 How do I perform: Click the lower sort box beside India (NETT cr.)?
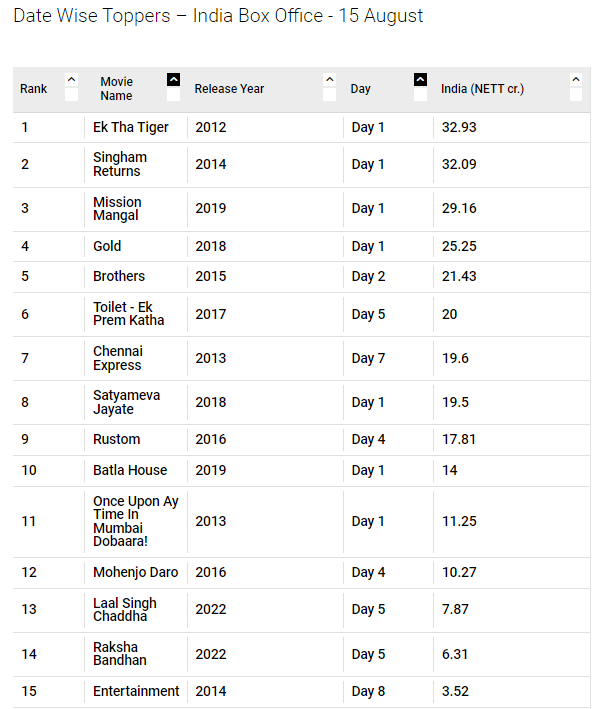(576, 95)
